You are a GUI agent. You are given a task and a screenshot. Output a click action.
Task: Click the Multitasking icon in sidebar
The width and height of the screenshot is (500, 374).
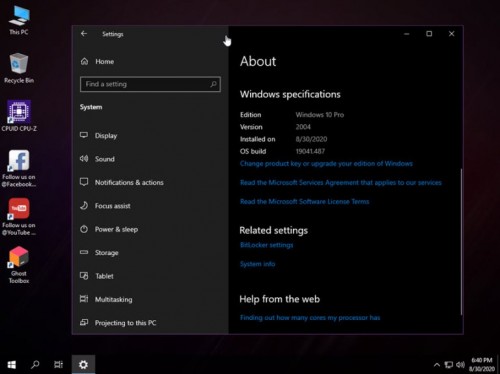pos(84,299)
